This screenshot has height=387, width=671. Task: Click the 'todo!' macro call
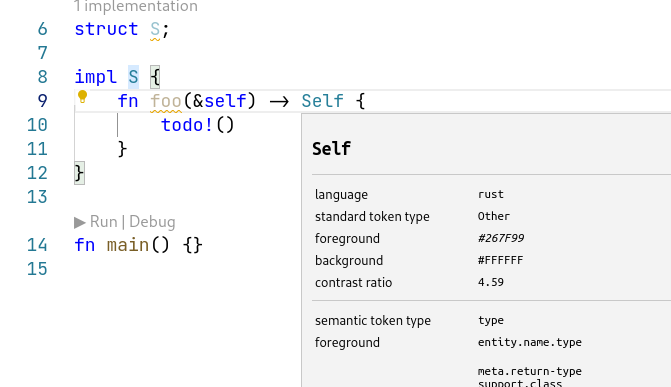click(187, 125)
